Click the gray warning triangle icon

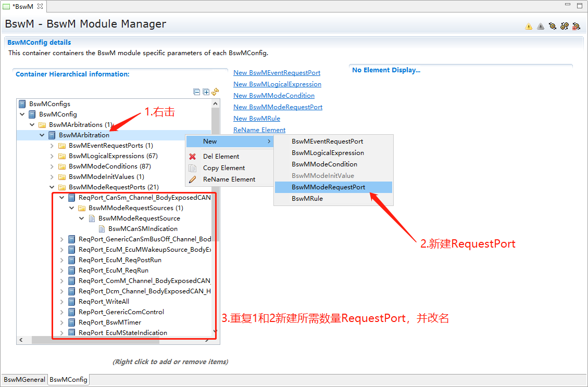click(541, 26)
